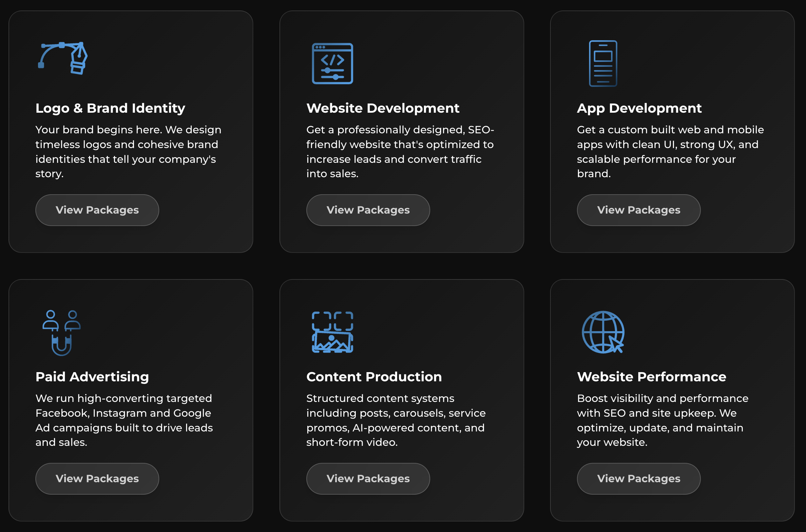Click the 'We run high-converting targeted' paragraph
Screen dimensions: 806x532
pos(124,420)
